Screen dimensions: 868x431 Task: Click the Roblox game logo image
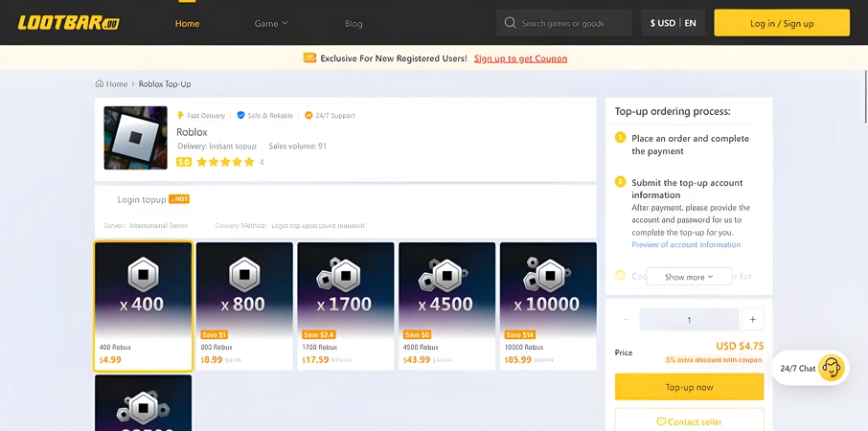[135, 138]
